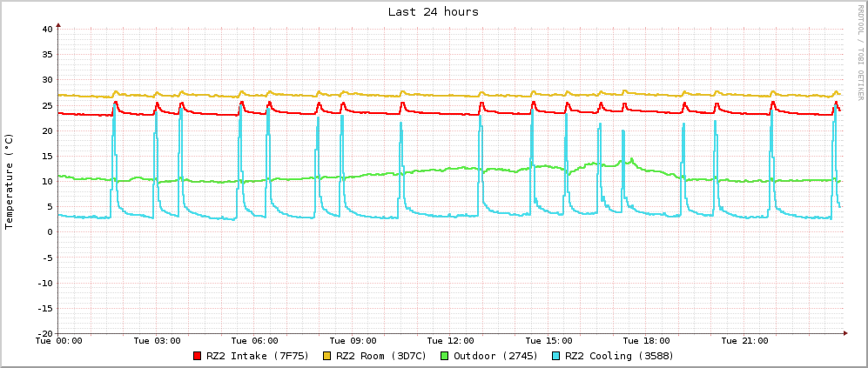
Task: Click the 'Tue 00:00' time axis label
Action: [x=57, y=341]
